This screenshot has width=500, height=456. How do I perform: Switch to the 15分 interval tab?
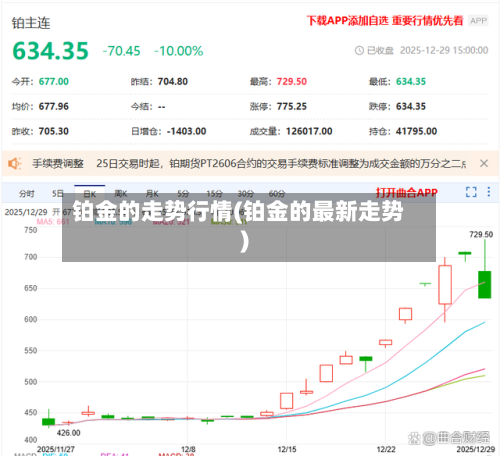pos(214,193)
